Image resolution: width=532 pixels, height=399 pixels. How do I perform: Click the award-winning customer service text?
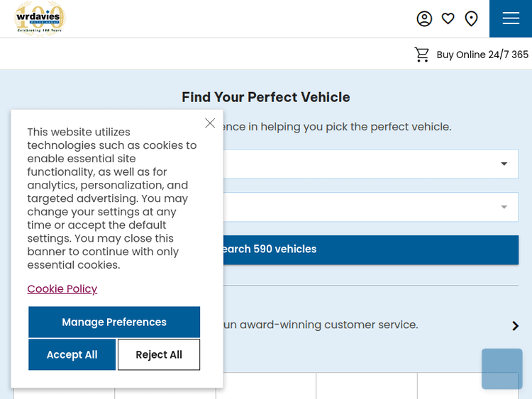[321, 325]
